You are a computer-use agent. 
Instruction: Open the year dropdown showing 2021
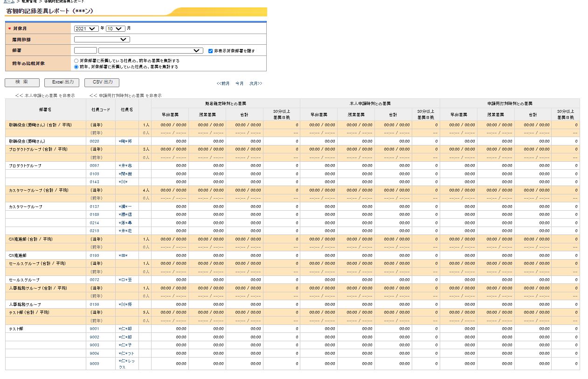coord(86,28)
